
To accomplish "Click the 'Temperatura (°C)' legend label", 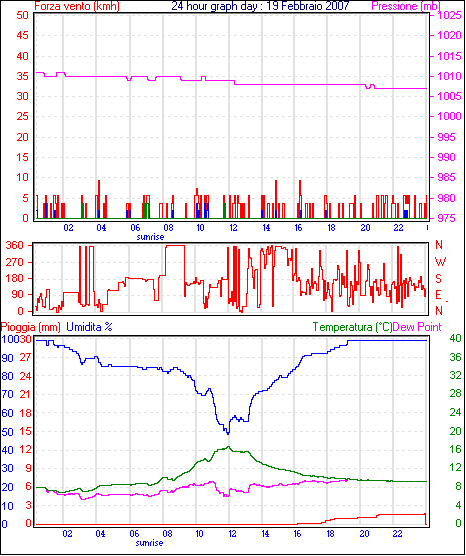I will [x=352, y=327].
